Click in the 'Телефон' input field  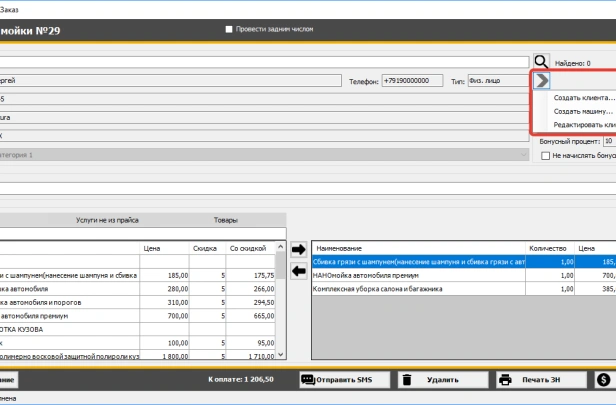(x=411, y=81)
